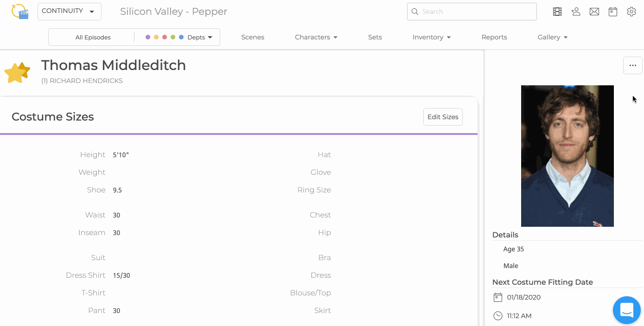The width and height of the screenshot is (644, 326).
Task: Expand the Inventory menu
Action: [x=432, y=37]
